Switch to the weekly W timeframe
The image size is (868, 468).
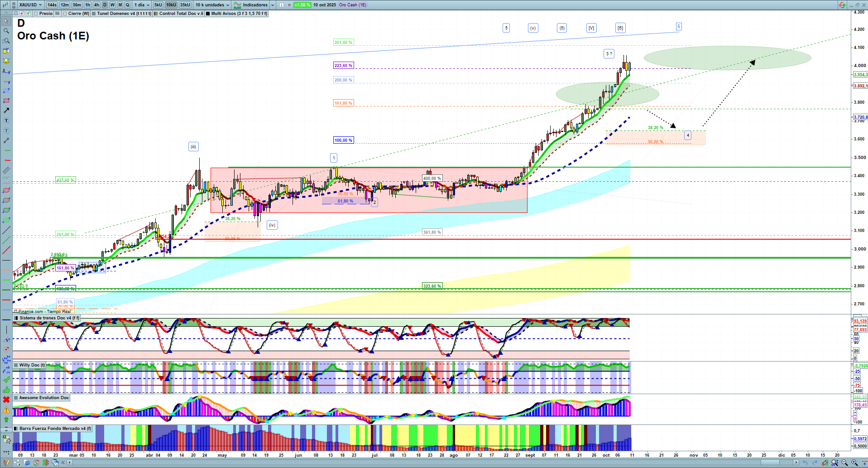[112, 5]
